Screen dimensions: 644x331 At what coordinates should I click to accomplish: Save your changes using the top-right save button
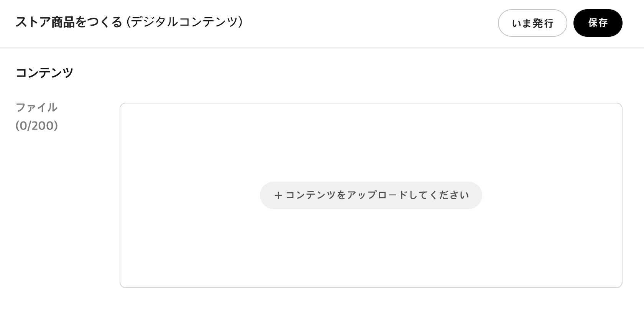[598, 23]
